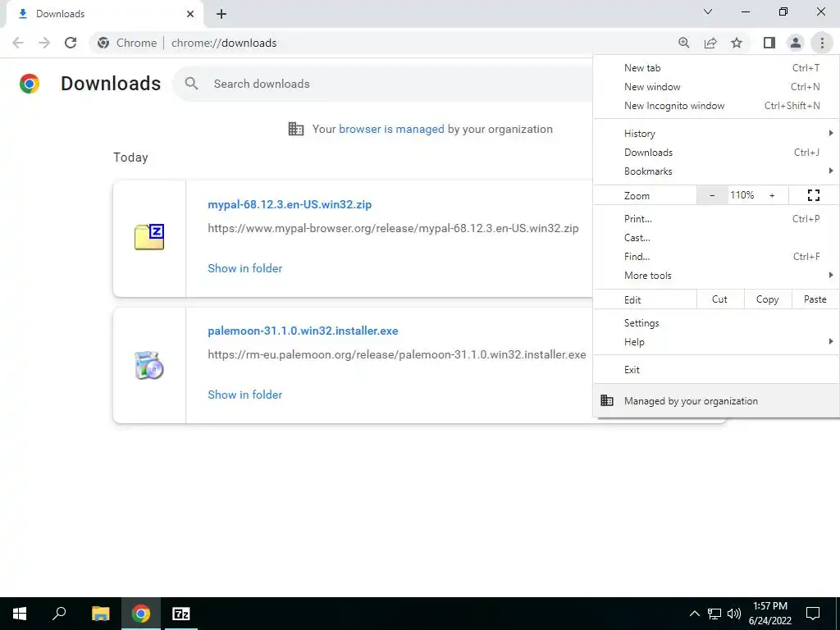Click the browser forward arrow

(44, 43)
